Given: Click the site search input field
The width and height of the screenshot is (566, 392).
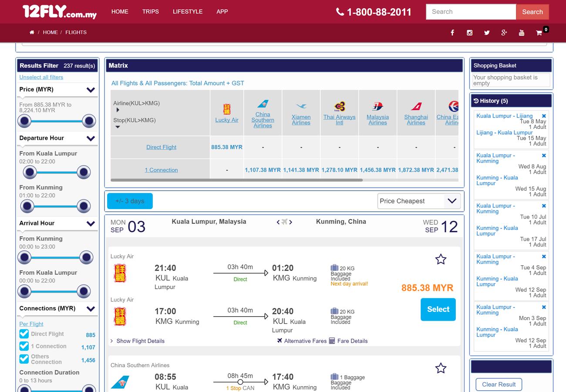Looking at the screenshot, I should tap(471, 12).
